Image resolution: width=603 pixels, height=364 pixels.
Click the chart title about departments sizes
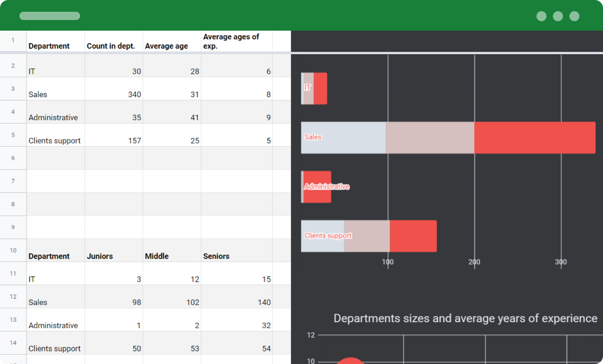465,318
